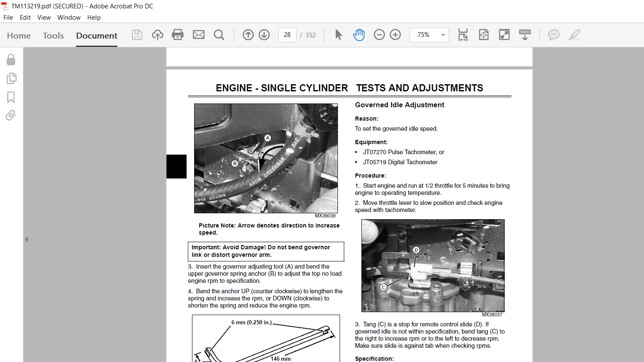Click the page number field showing 28

287,35
